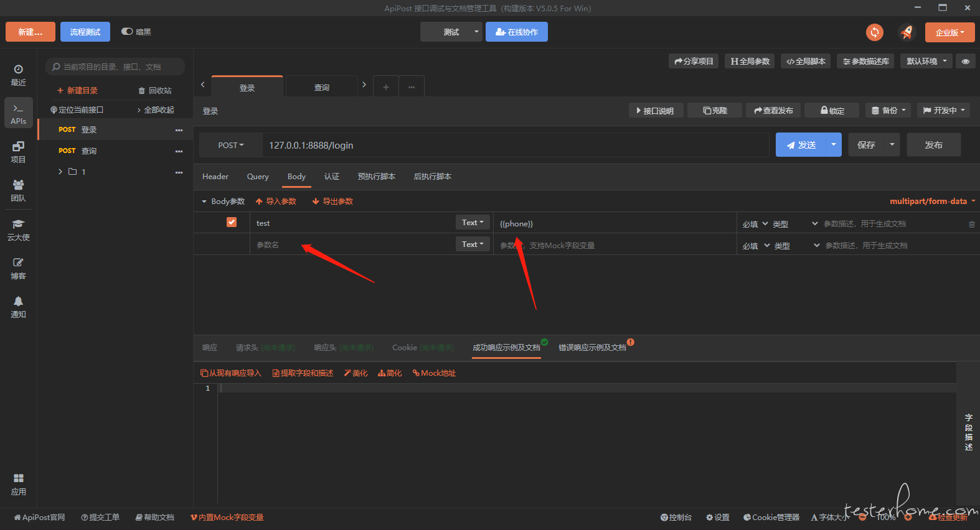This screenshot has width=980, height=530.
Task: Switch to the Header tab
Action: coord(215,177)
